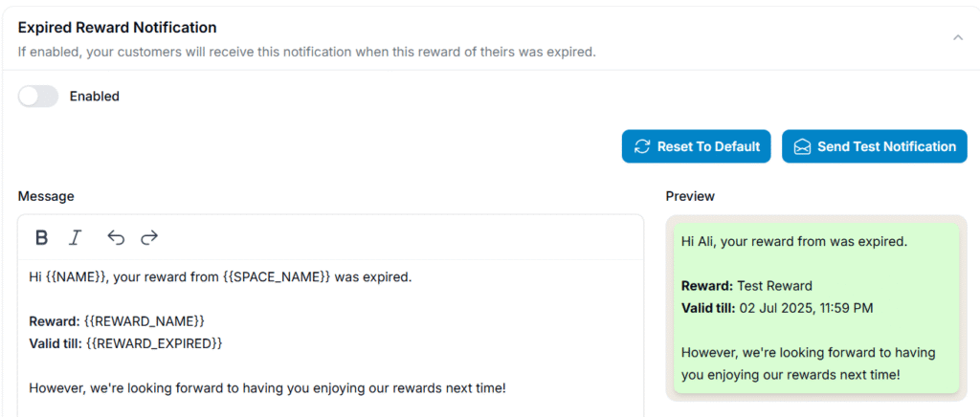Click the {{SPACE_NAME}} placeholder in message
The height and width of the screenshot is (417, 980).
coord(277,277)
